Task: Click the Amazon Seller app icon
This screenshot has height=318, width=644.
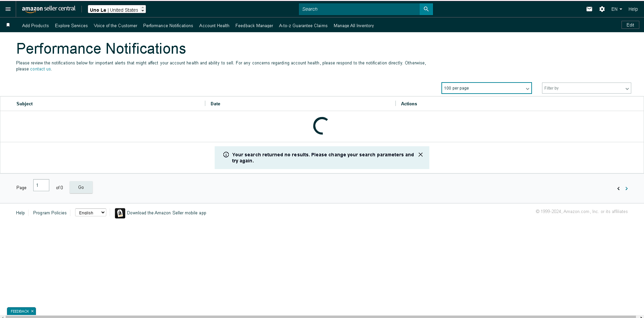Action: (120, 213)
